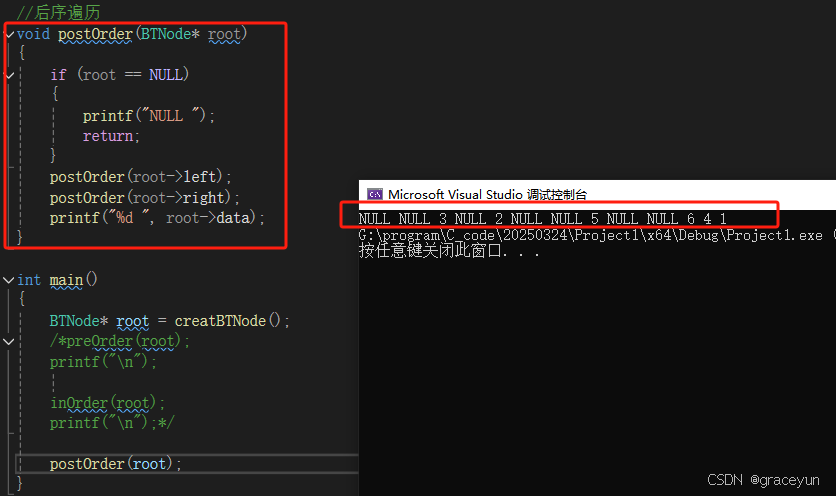Click the return; statement
The image size is (836, 496).
click(x=111, y=136)
